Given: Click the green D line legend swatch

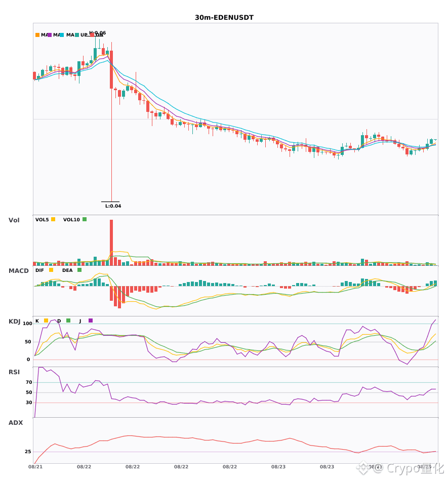Looking at the screenshot, I should pyautogui.click(x=68, y=320).
